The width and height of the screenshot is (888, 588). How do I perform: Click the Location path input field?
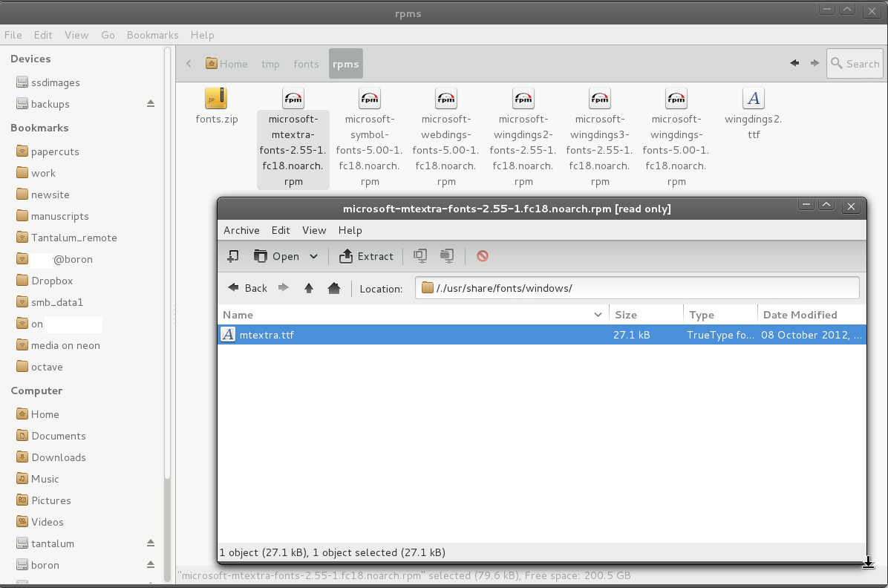(637, 288)
